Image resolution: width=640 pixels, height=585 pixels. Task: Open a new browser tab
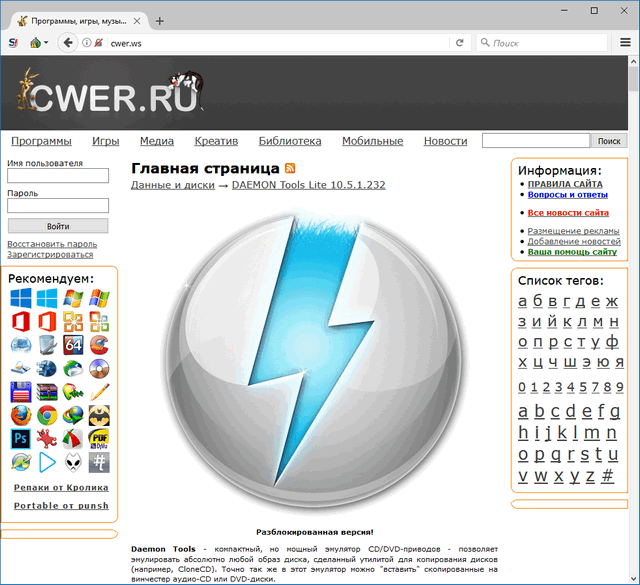click(160, 20)
